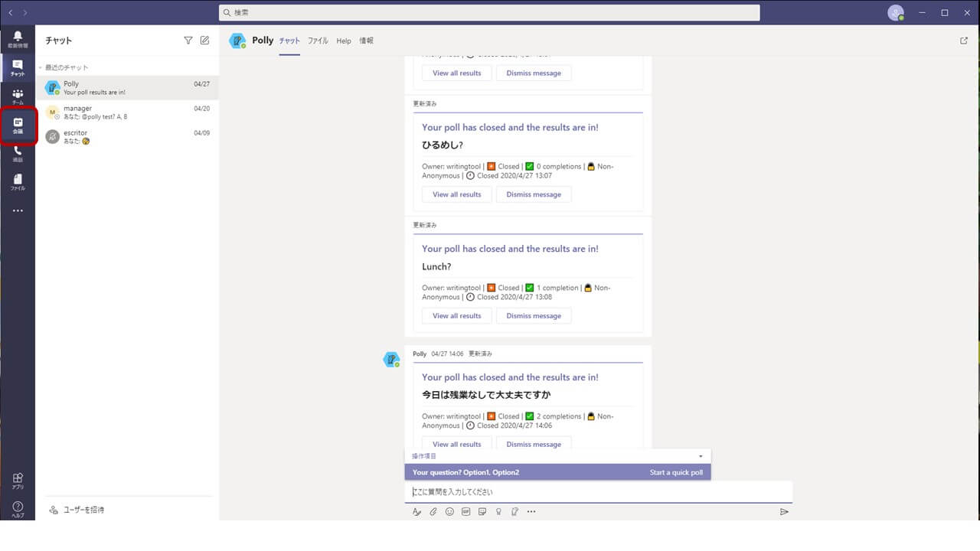Attach a file with the paperclip icon

(x=433, y=512)
